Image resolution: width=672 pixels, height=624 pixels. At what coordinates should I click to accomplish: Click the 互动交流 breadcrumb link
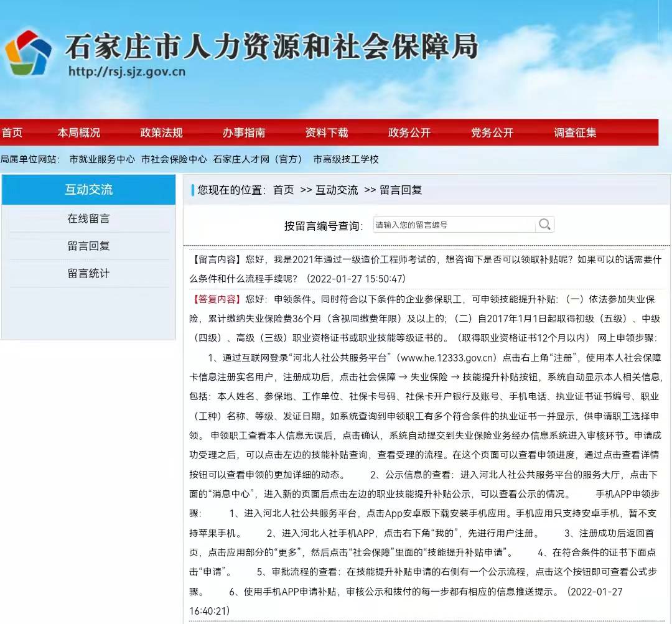337,190
